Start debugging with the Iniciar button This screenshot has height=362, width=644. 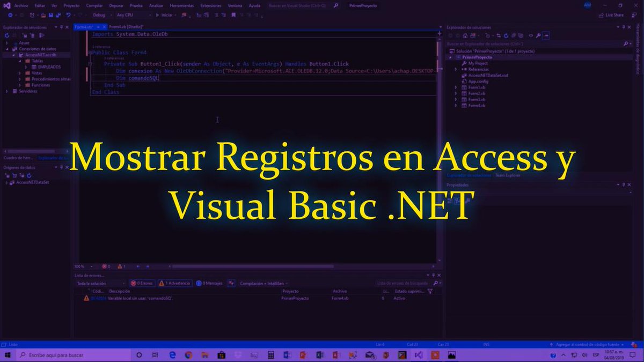[x=165, y=15]
